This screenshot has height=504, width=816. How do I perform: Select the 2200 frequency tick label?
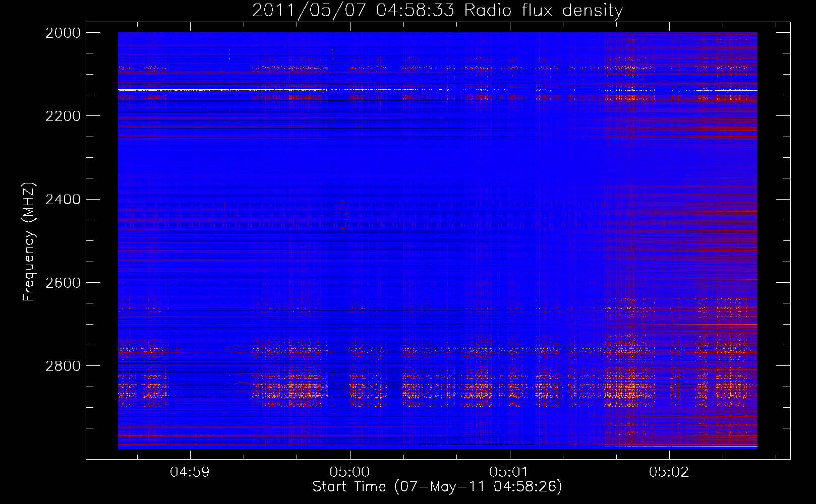pos(63,116)
